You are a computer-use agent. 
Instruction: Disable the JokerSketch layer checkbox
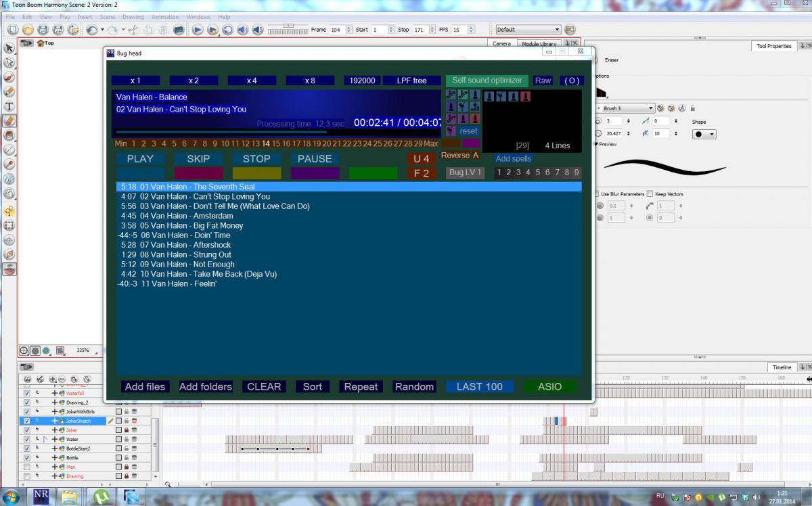[x=27, y=421]
